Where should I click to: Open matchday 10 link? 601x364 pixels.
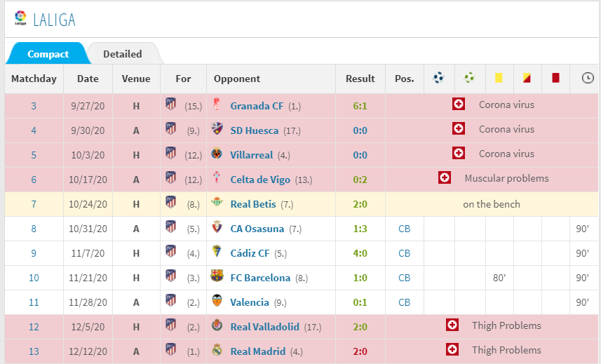tap(34, 278)
